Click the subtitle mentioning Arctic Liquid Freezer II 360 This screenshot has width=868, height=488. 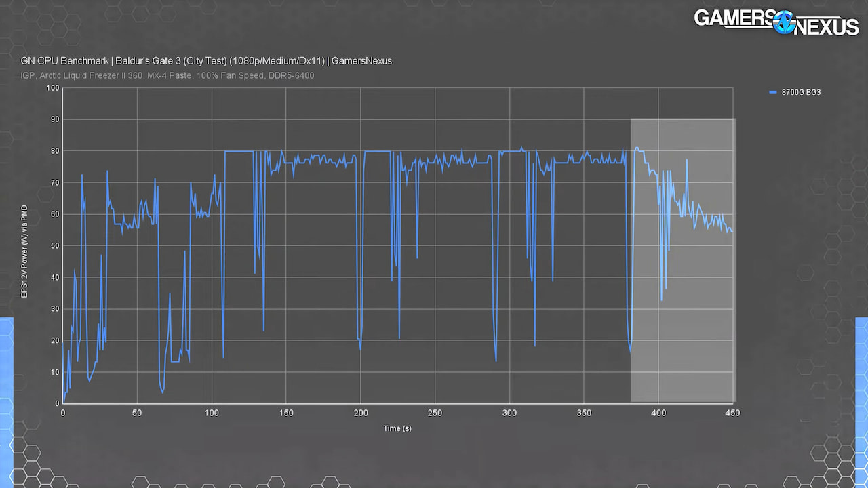click(x=167, y=75)
